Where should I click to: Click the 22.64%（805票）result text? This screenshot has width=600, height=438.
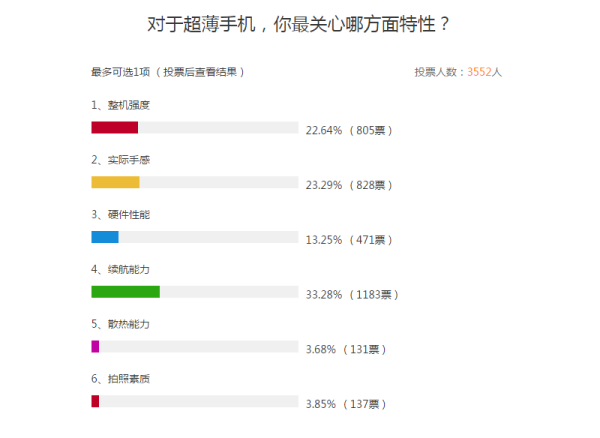(348, 130)
